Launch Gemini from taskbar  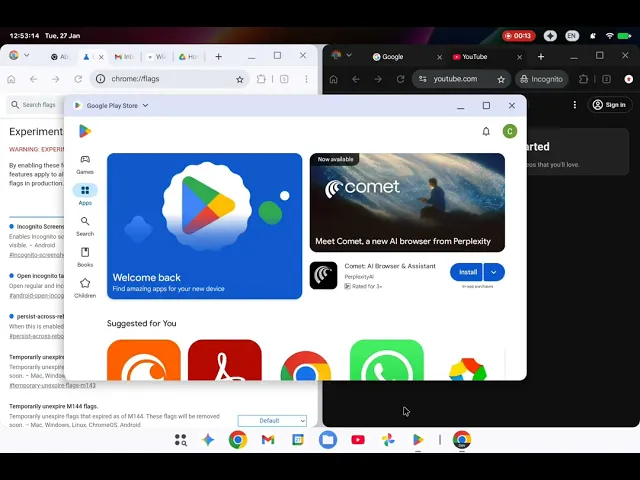tap(208, 440)
